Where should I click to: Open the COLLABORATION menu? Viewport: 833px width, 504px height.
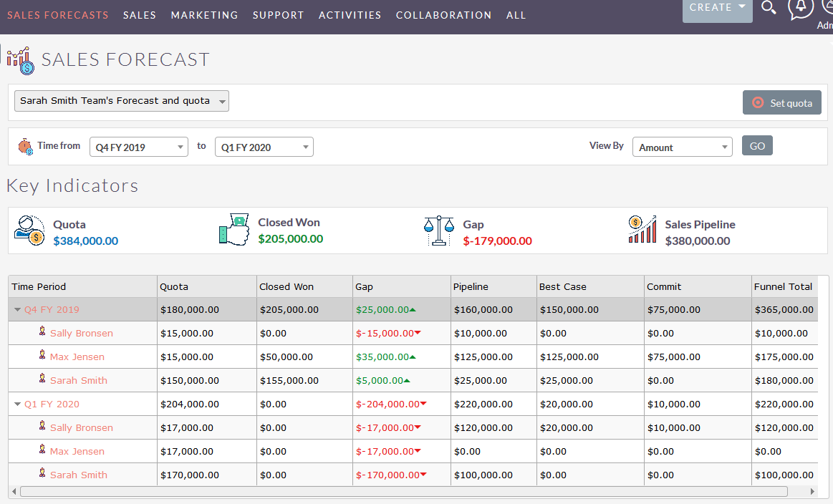[443, 14]
